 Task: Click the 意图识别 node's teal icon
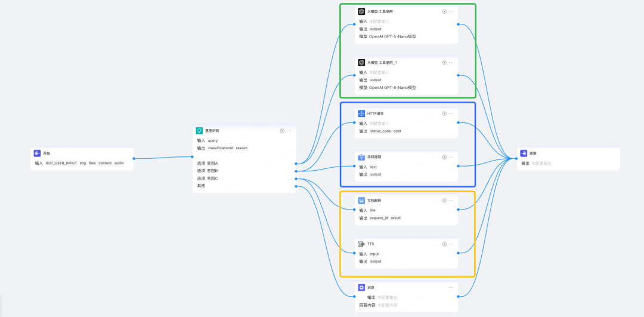(200, 130)
